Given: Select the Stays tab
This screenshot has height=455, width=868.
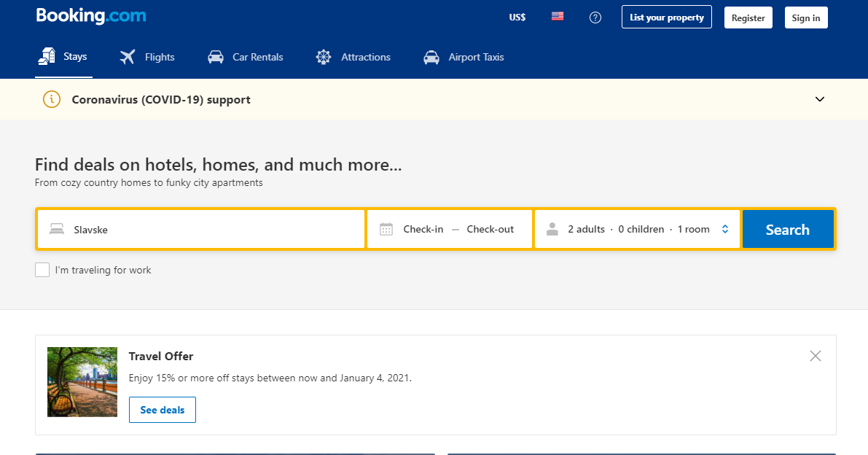Looking at the screenshot, I should (x=63, y=56).
